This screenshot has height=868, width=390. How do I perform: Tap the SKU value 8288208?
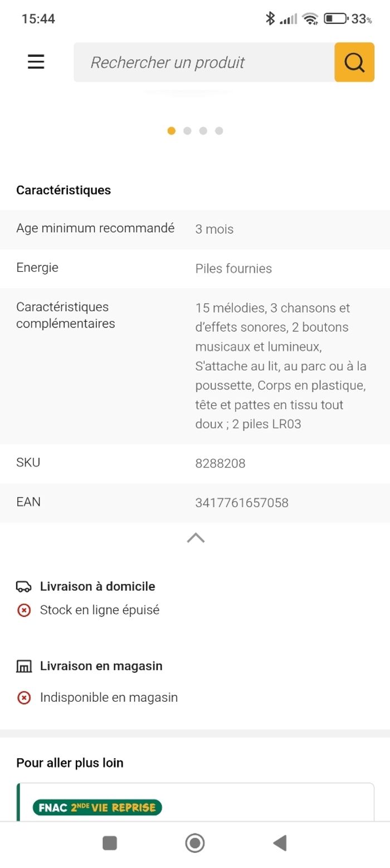[220, 464]
